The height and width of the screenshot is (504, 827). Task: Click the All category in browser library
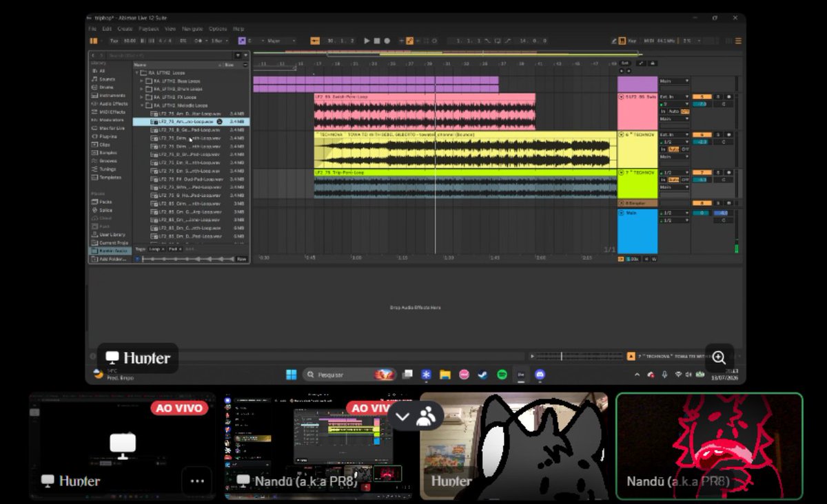point(100,71)
